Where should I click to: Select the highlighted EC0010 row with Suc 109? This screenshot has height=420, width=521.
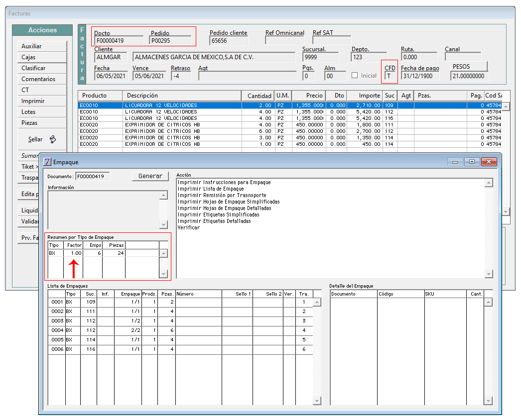click(289, 105)
